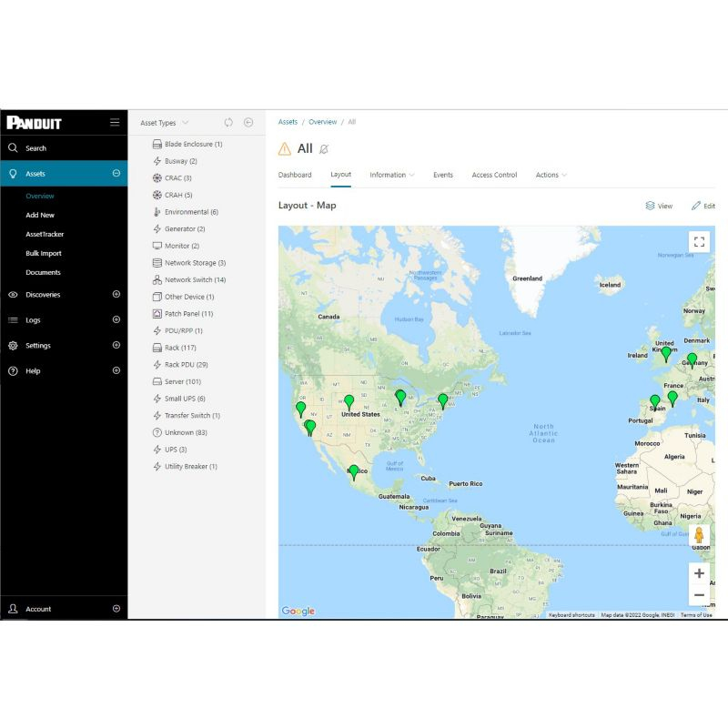Collapse the Asset Types panel with back arrow
The width and height of the screenshot is (728, 728).
[x=248, y=123]
